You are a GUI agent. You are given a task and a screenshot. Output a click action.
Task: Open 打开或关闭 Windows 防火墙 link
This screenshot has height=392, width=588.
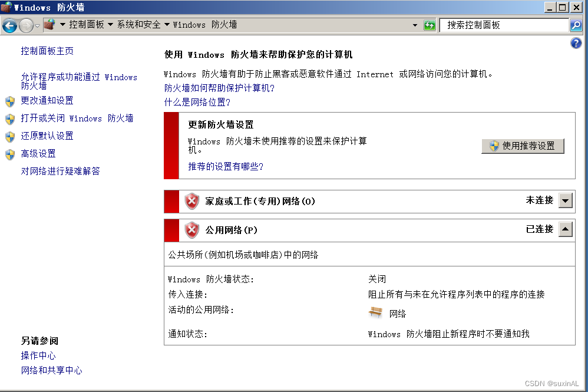tap(77, 118)
